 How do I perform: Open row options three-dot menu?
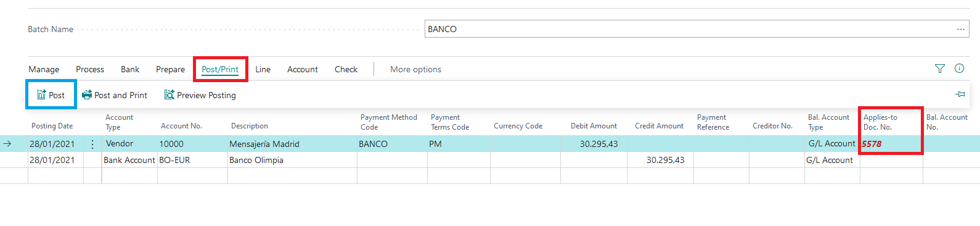pos(92,144)
